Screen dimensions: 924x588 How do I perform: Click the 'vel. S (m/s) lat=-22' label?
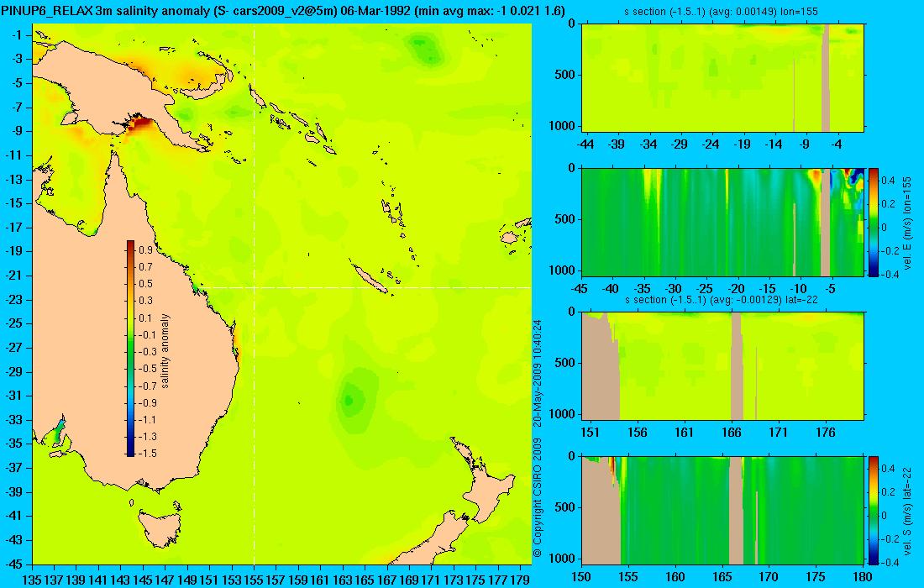tap(907, 512)
